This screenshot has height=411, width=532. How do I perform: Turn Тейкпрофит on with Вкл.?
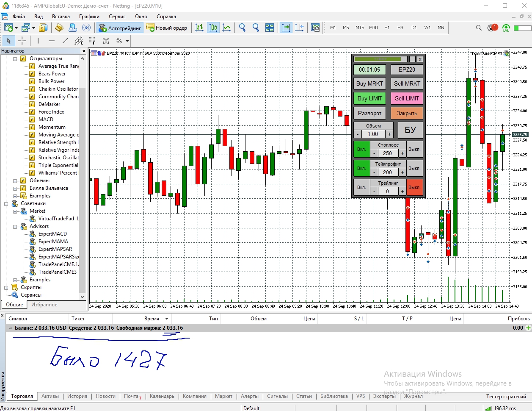click(x=361, y=168)
